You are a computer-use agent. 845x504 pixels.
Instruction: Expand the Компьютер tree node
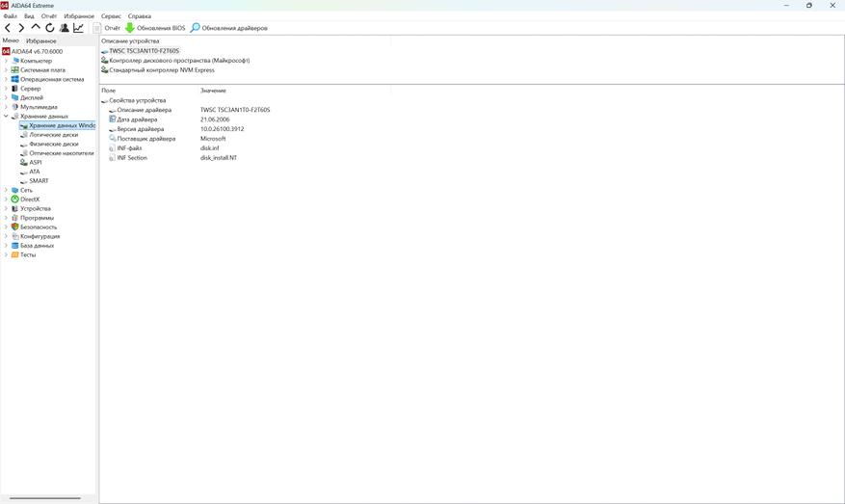6,61
